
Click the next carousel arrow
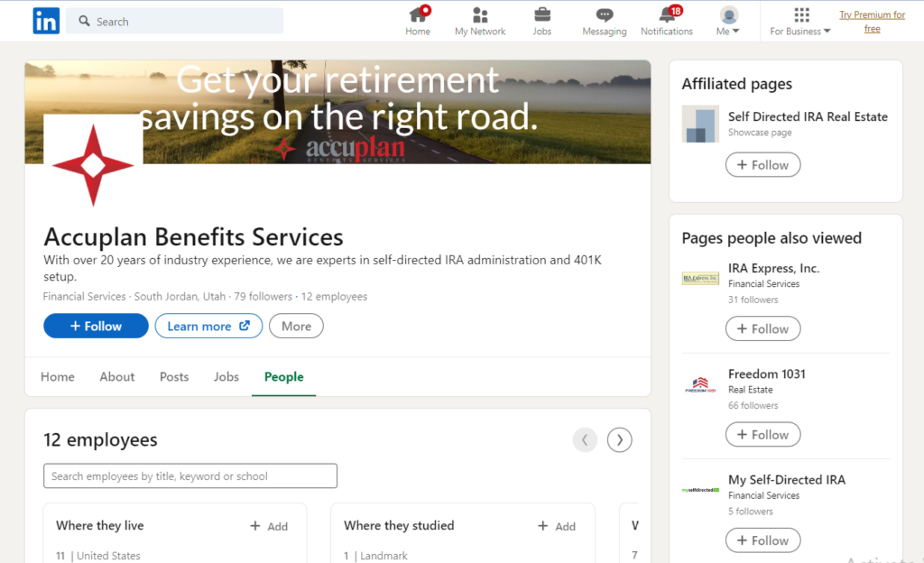pos(620,440)
